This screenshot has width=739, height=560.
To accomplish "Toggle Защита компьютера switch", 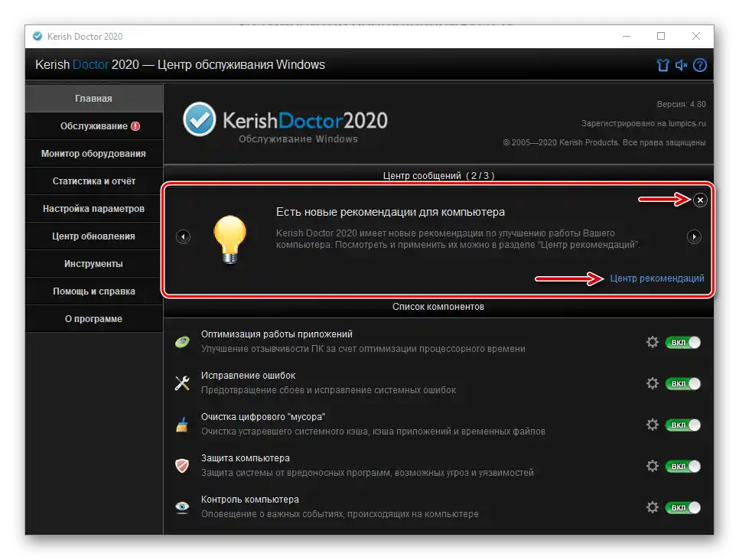I will [x=683, y=466].
